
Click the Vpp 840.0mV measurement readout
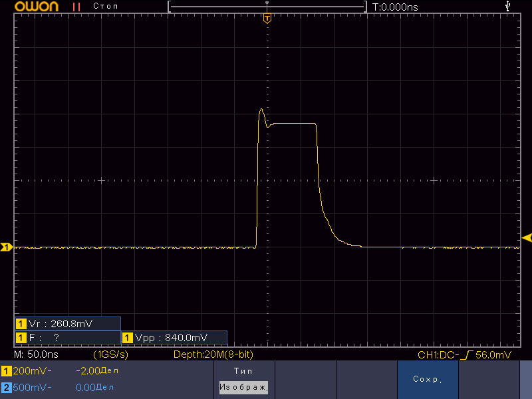[x=174, y=337]
